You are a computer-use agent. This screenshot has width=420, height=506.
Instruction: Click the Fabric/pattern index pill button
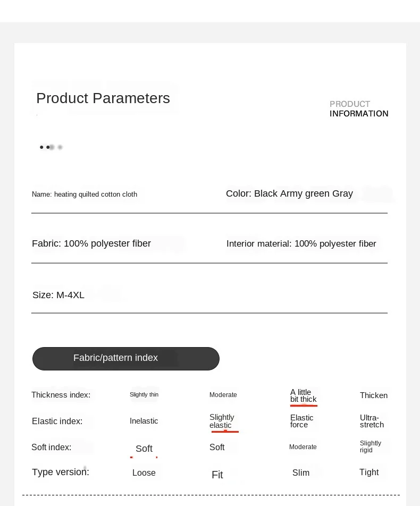pos(126,359)
